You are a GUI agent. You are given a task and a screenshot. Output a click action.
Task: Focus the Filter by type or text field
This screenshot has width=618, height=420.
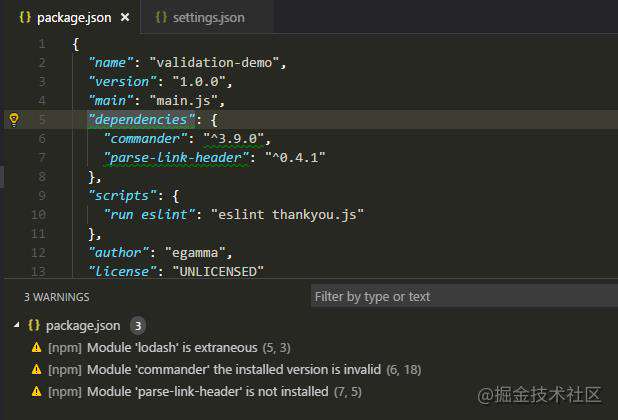464,296
